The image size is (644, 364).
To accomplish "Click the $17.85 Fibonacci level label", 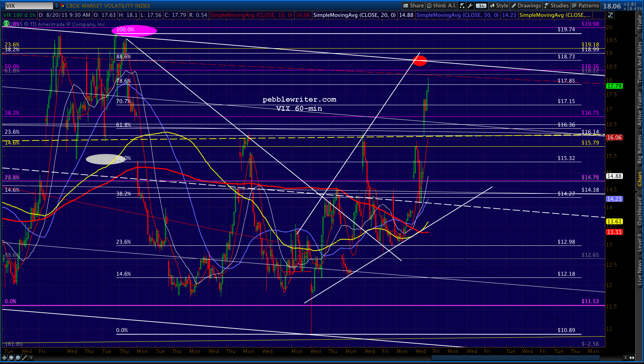I will point(566,81).
